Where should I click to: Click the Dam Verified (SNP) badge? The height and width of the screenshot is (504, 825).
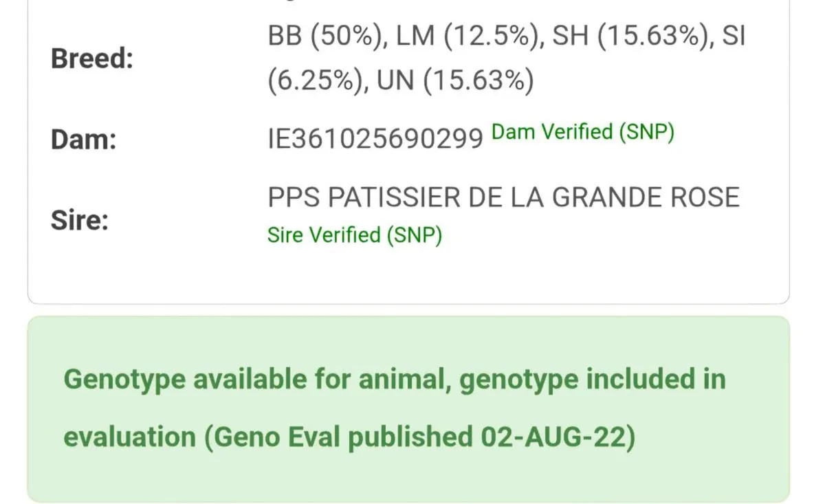click(x=583, y=132)
